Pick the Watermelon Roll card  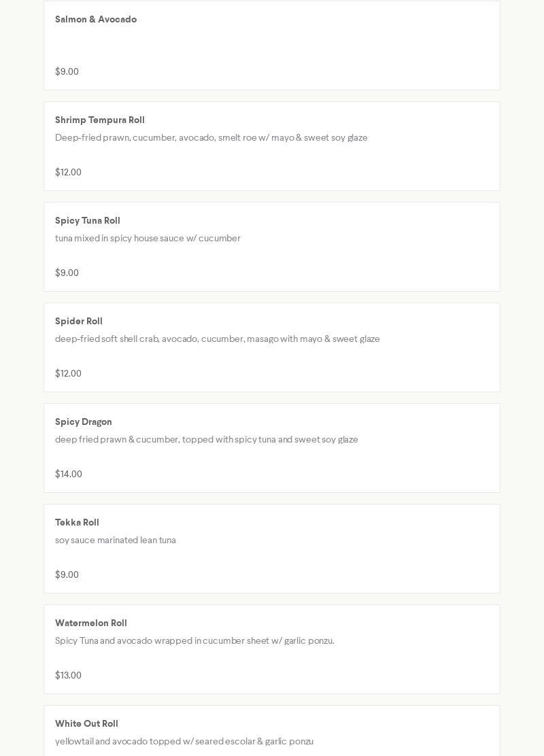(272, 649)
